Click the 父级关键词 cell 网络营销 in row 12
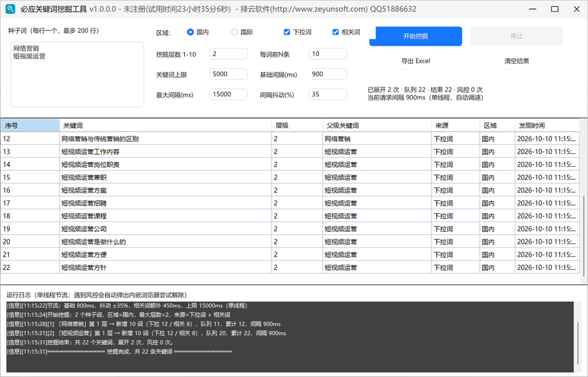The image size is (588, 377). tap(377, 139)
